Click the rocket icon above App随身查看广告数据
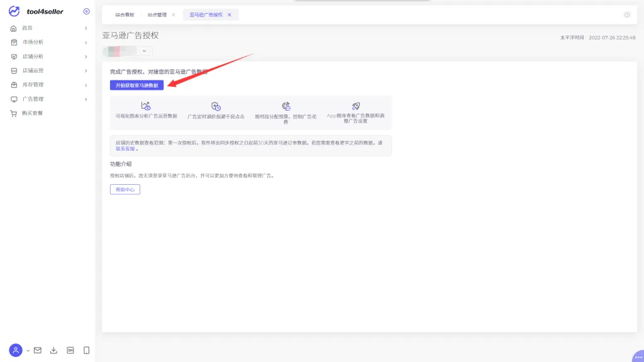644x362 pixels. click(x=356, y=106)
